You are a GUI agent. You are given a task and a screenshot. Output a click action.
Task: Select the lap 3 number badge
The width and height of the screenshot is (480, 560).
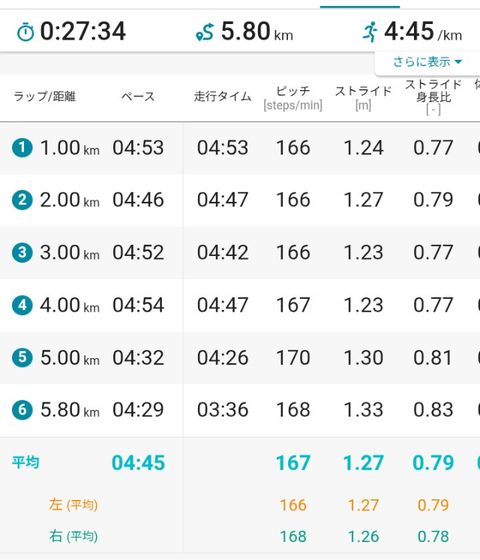pos(22,252)
